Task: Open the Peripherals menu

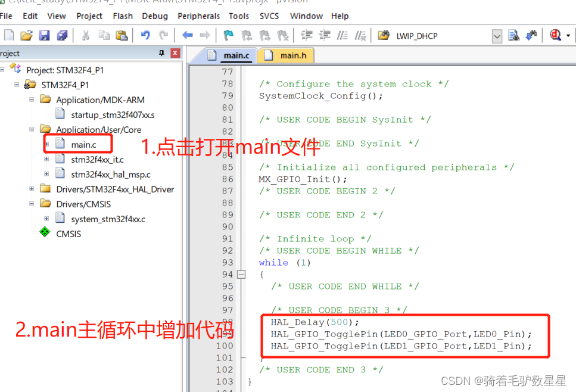Action: [x=199, y=16]
